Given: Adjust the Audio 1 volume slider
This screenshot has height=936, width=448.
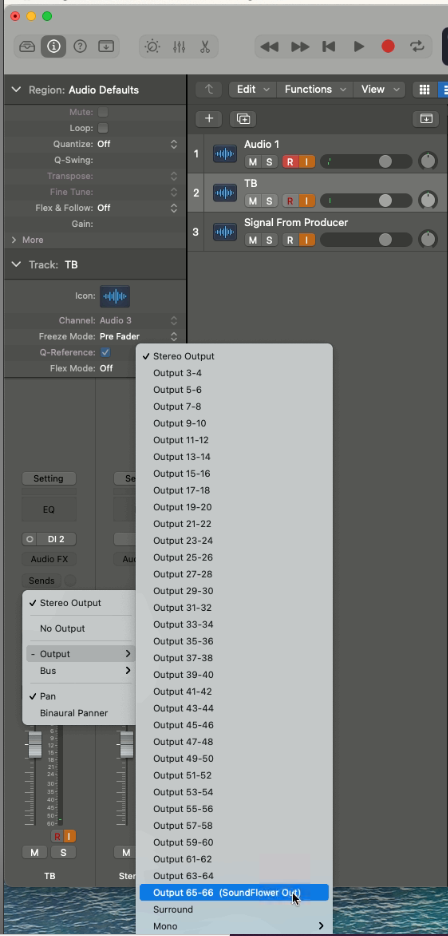Looking at the screenshot, I should [x=366, y=161].
